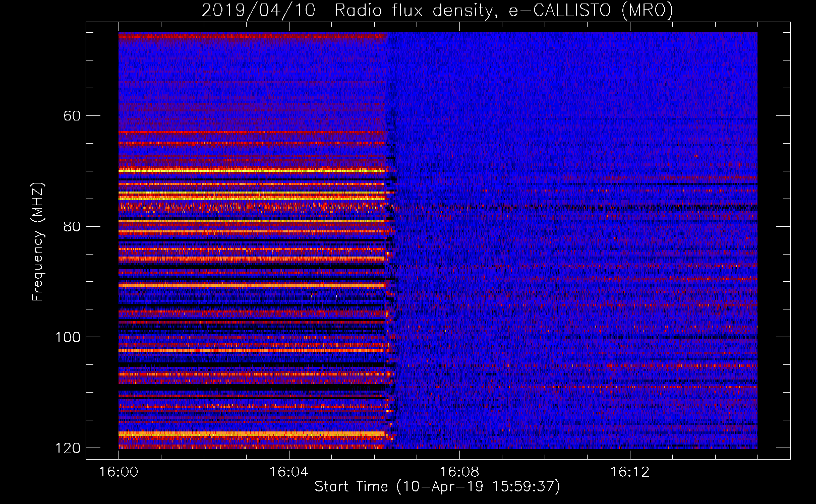Click the 60 frequency tick label
The width and height of the screenshot is (816, 504).
point(72,116)
